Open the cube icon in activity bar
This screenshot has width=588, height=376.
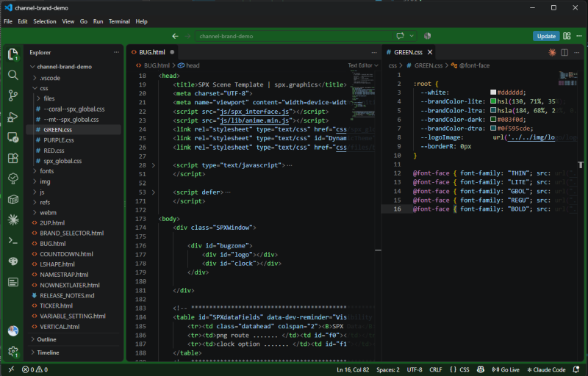pyautogui.click(x=12, y=199)
